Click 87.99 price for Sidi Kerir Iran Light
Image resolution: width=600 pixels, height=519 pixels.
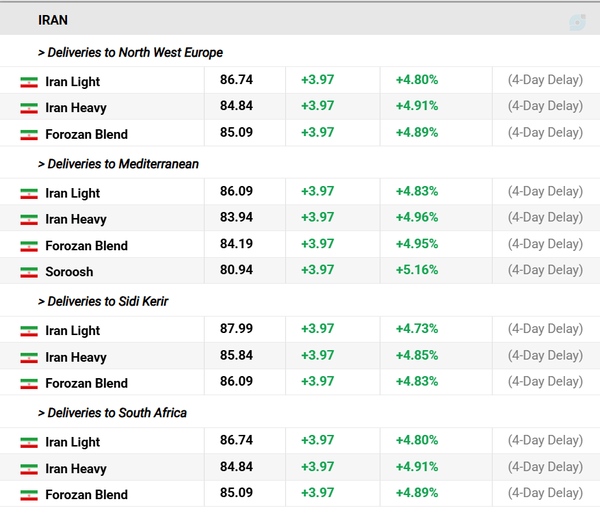pyautogui.click(x=236, y=329)
